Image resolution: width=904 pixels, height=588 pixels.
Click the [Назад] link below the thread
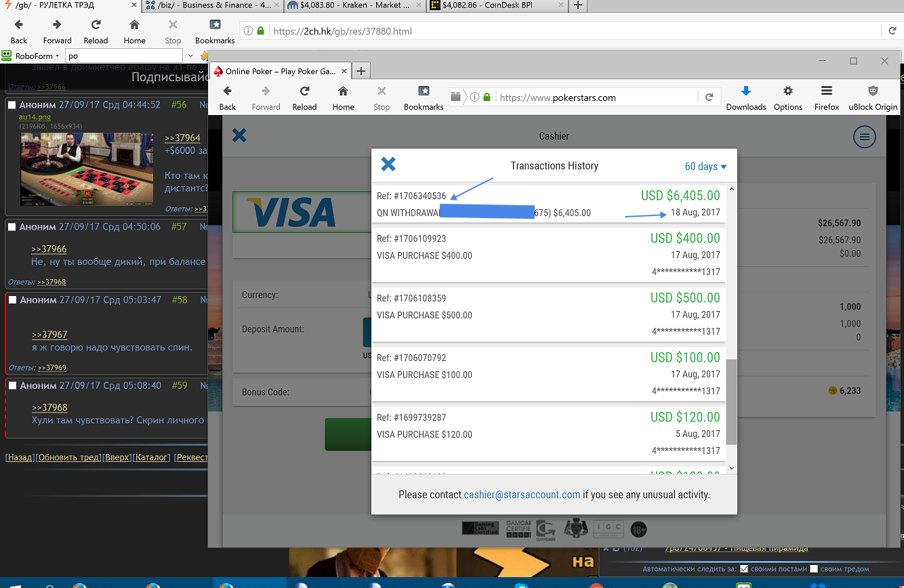[20, 457]
